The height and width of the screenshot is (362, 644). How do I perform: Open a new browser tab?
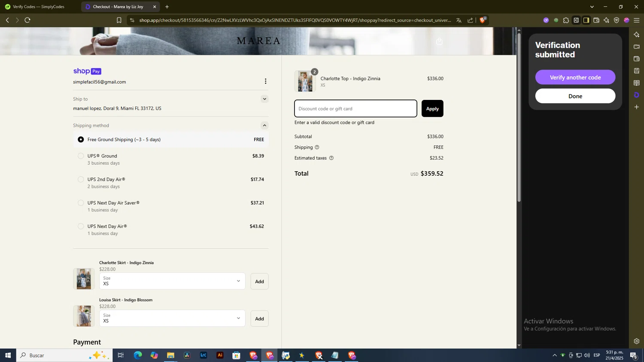pos(167,7)
